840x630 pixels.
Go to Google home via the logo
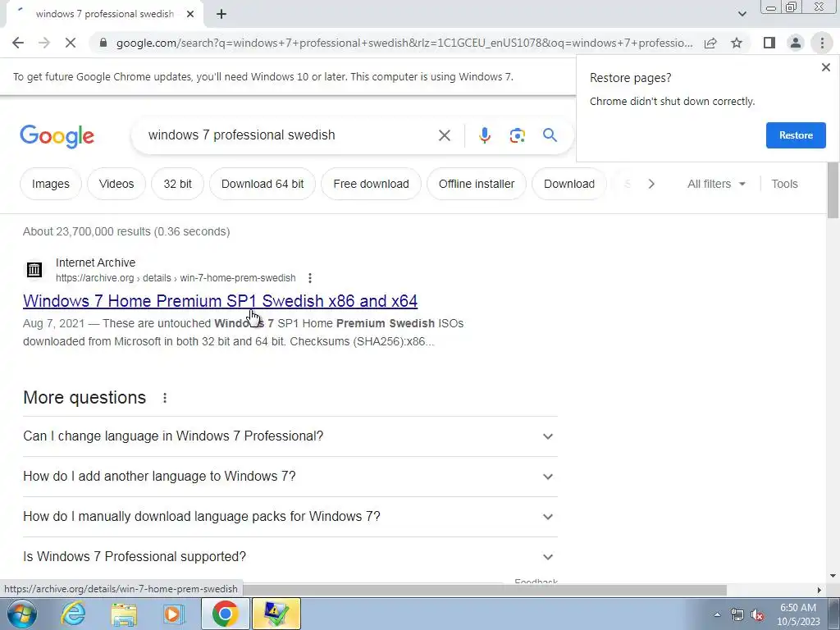point(57,136)
